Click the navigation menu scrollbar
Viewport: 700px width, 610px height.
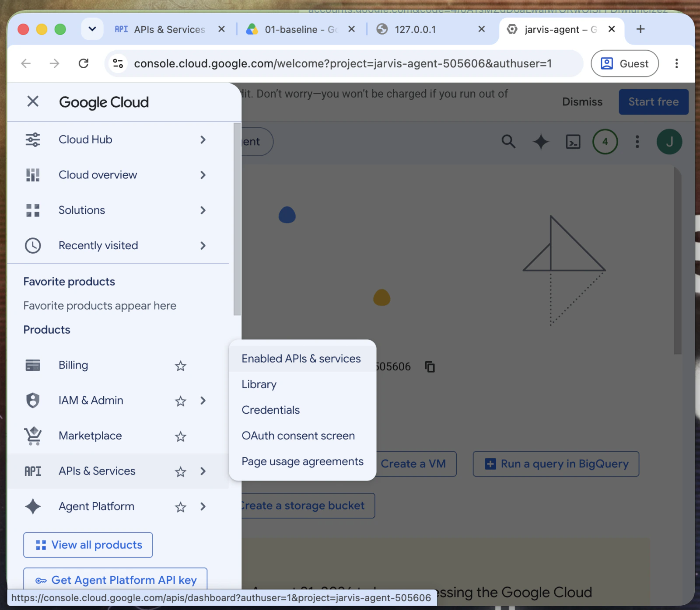point(237,219)
